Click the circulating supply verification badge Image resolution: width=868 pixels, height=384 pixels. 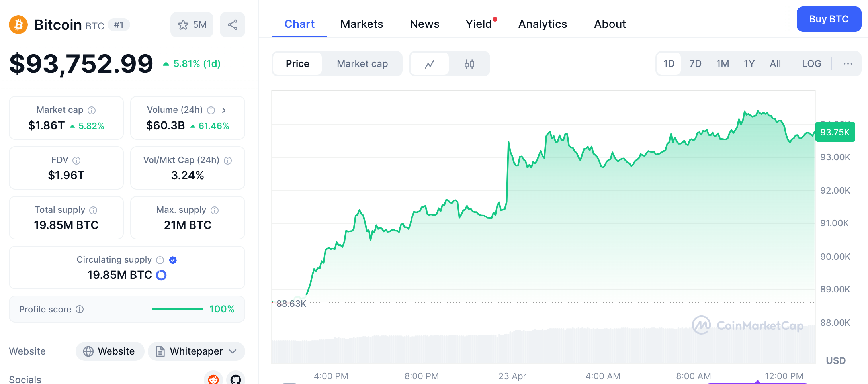point(172,260)
